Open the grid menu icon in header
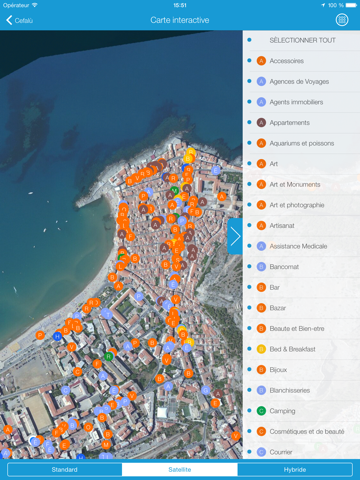Viewport: 360px width, 480px height. (x=342, y=20)
